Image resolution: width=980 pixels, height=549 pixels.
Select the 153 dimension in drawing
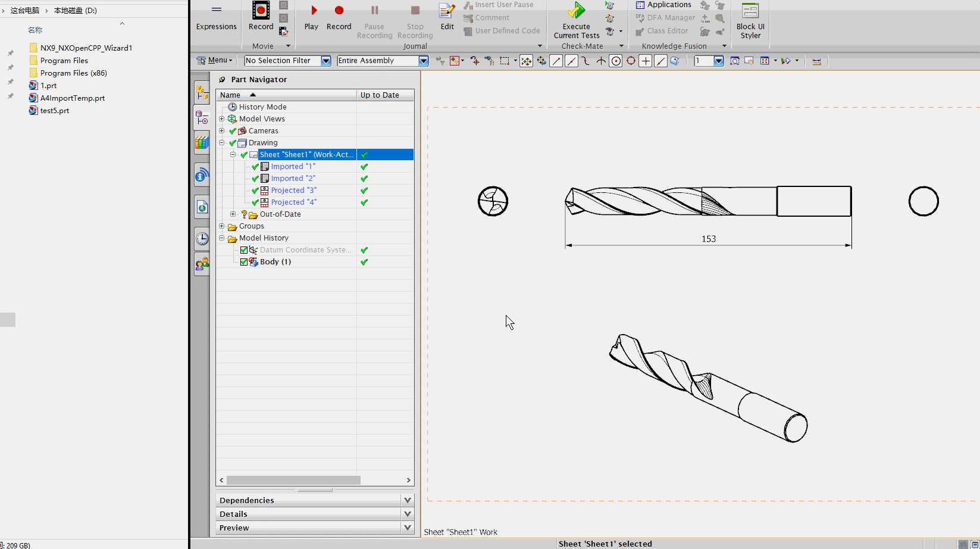(709, 239)
